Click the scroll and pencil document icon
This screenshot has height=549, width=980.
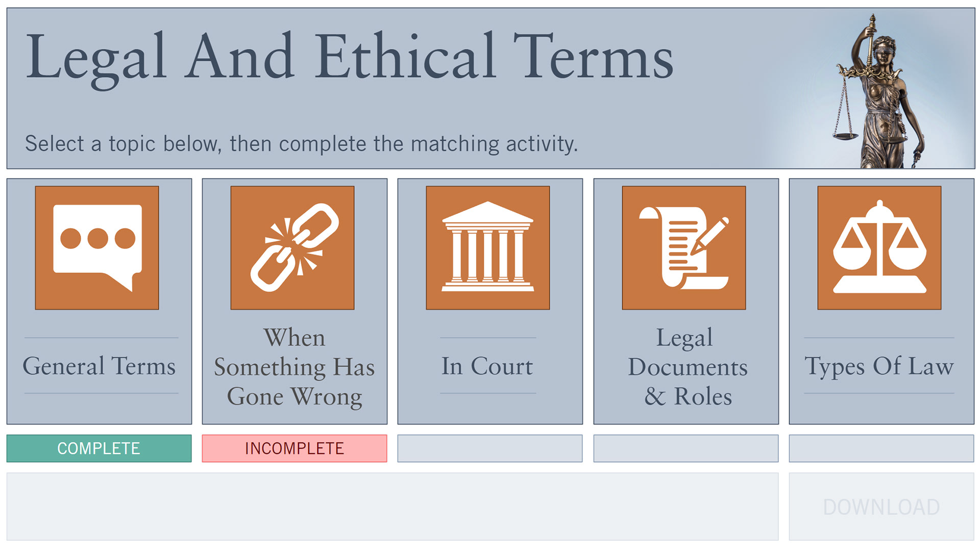pyautogui.click(x=683, y=247)
